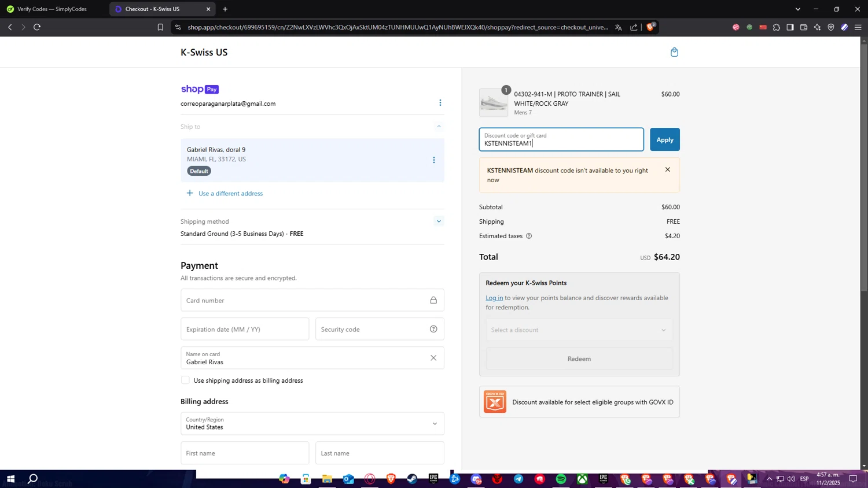Open the notification center icon
Viewport: 868px width, 488px height.
[853, 479]
